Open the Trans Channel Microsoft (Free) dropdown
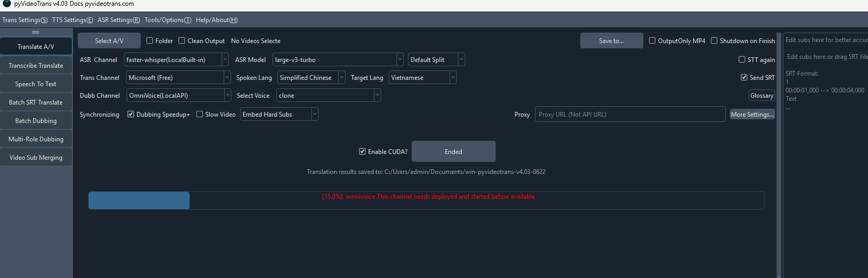 tap(179, 78)
